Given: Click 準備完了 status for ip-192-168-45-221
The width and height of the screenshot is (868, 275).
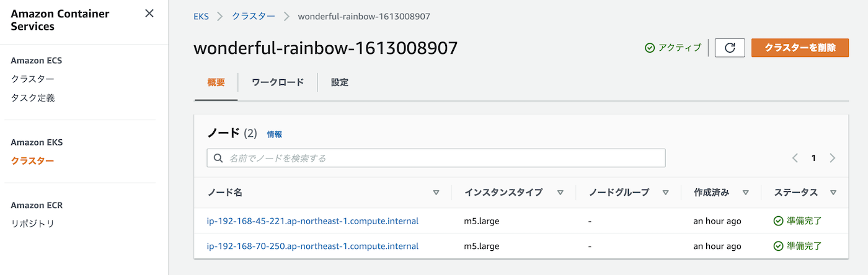Looking at the screenshot, I should [x=798, y=220].
